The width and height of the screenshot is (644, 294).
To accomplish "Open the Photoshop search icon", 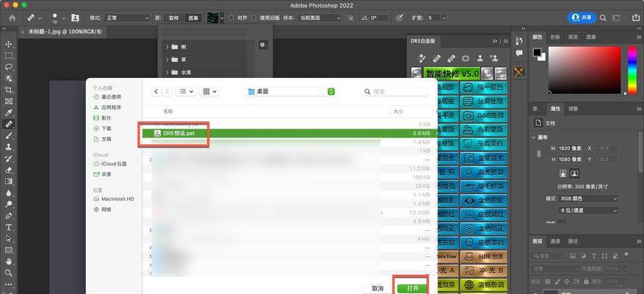I will point(603,18).
